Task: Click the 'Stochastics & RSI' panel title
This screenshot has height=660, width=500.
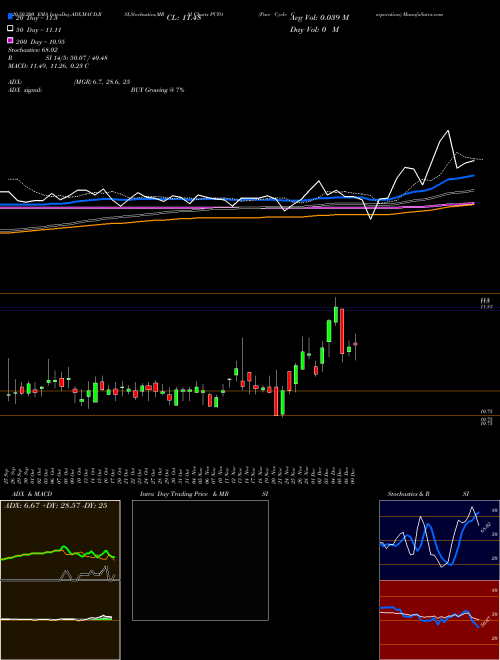Action: (x=428, y=494)
